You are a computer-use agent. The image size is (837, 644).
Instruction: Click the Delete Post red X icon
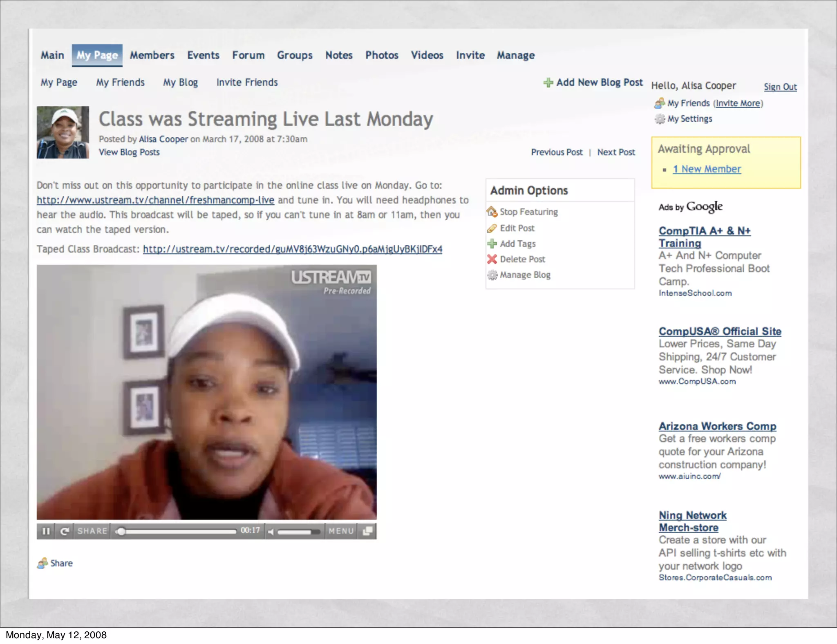(492, 259)
